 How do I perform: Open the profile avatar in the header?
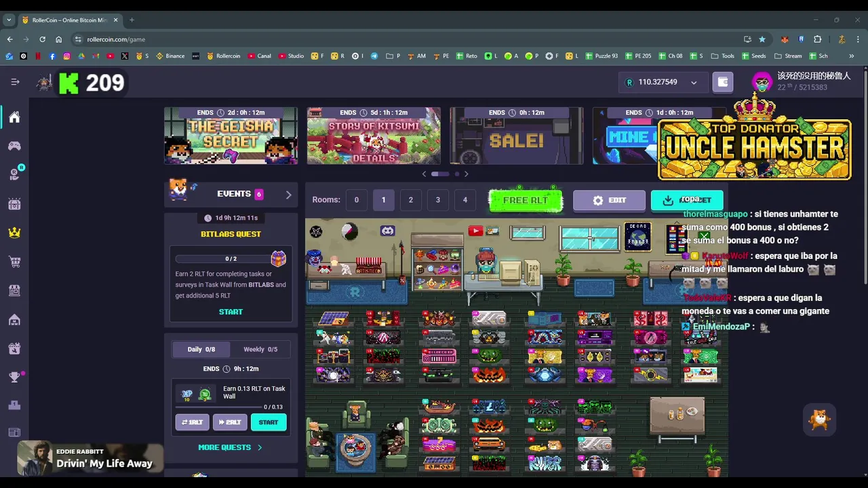tap(762, 82)
